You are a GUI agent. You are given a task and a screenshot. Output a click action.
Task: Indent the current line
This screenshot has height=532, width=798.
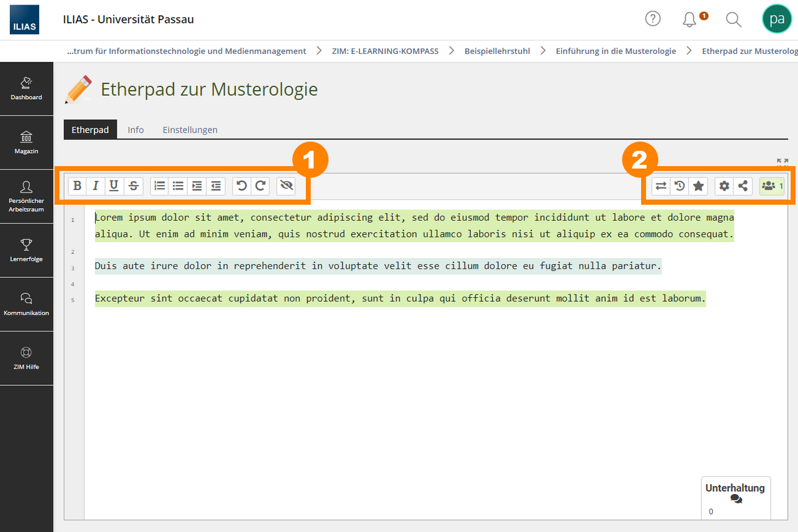point(197,186)
